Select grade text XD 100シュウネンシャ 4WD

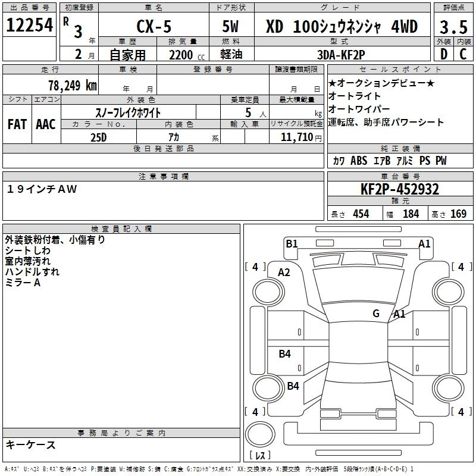(342, 26)
